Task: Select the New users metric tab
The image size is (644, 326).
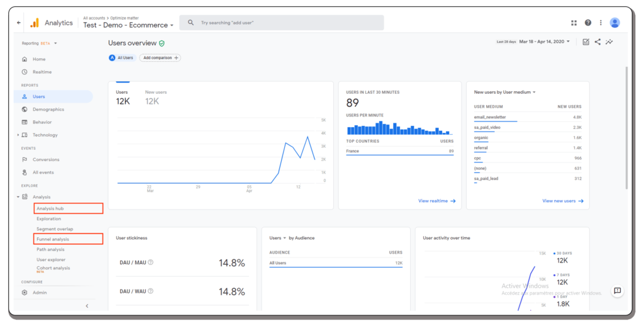Action: coord(156,98)
